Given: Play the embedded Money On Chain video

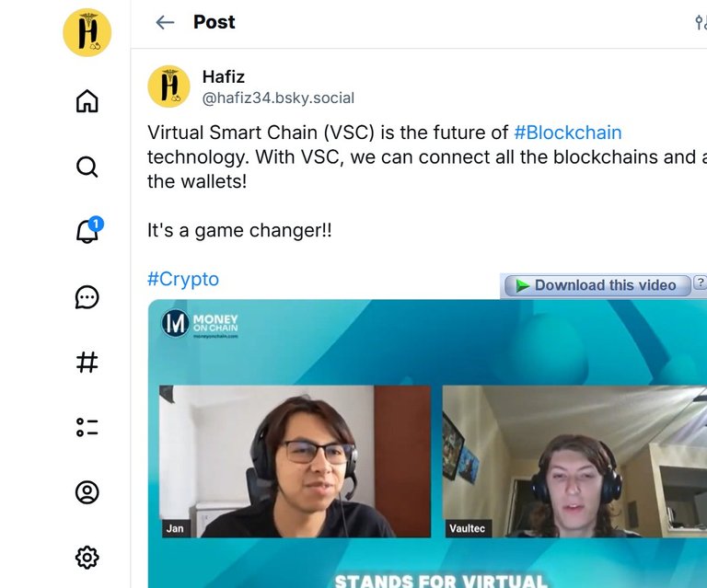Looking at the screenshot, I should click(427, 444).
